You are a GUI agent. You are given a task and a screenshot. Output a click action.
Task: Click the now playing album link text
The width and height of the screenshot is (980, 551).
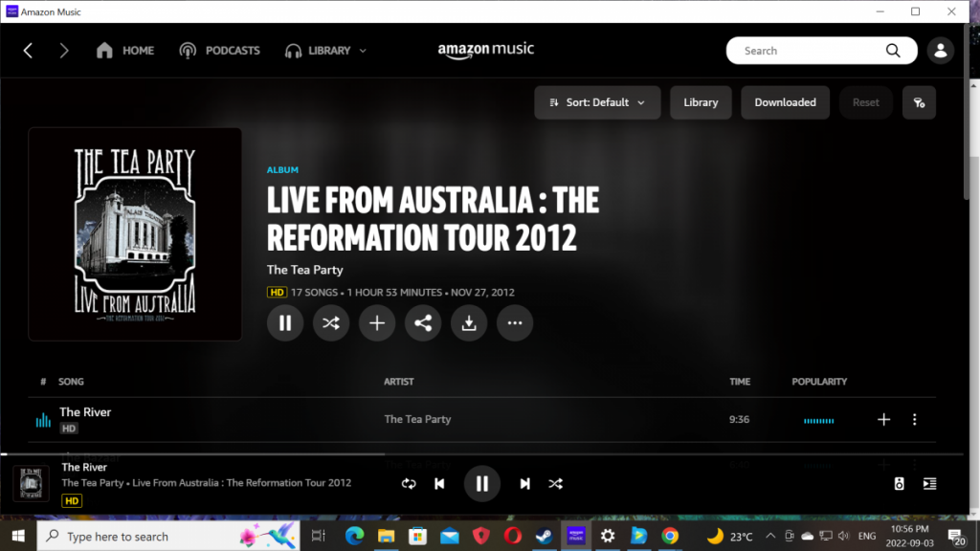pos(242,483)
